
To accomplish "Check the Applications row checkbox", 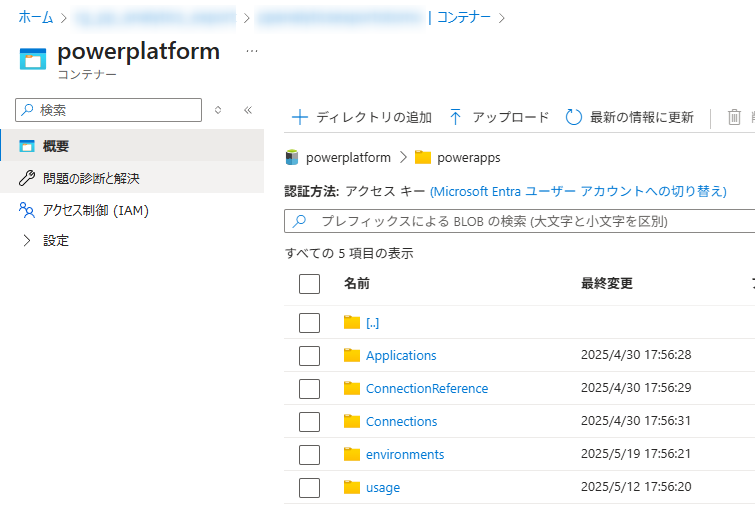I will pyautogui.click(x=309, y=356).
